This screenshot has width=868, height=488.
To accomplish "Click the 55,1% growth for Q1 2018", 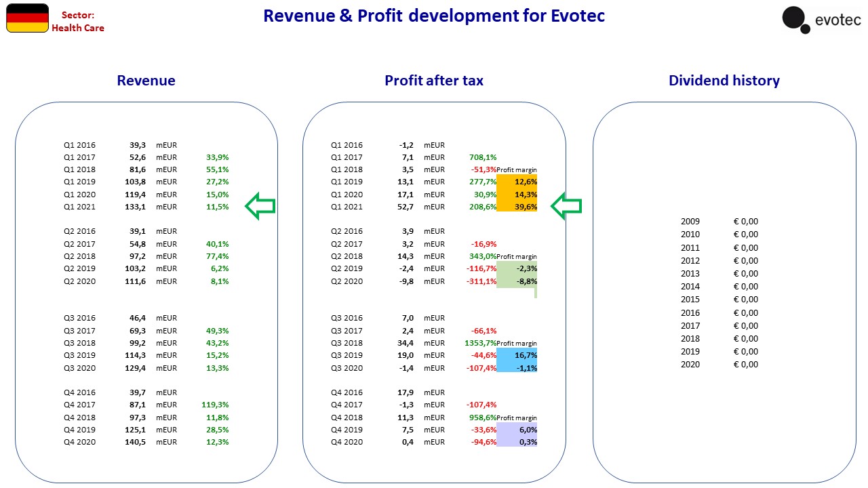I will (217, 169).
